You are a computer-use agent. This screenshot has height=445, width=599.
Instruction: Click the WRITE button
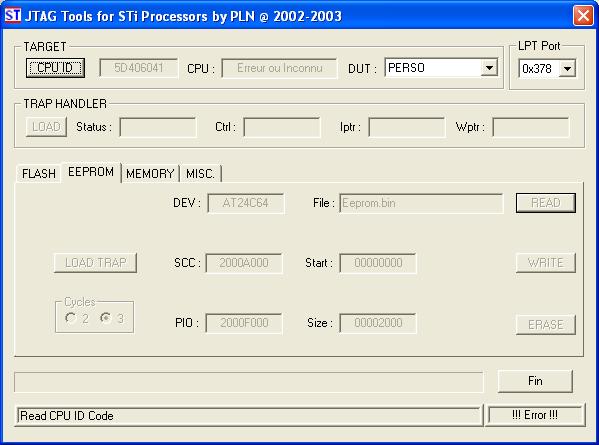click(546, 263)
